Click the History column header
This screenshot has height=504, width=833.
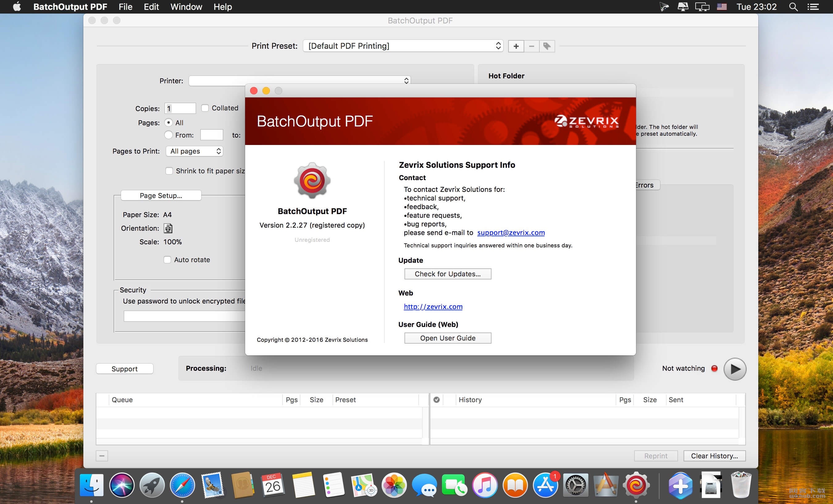click(x=536, y=400)
